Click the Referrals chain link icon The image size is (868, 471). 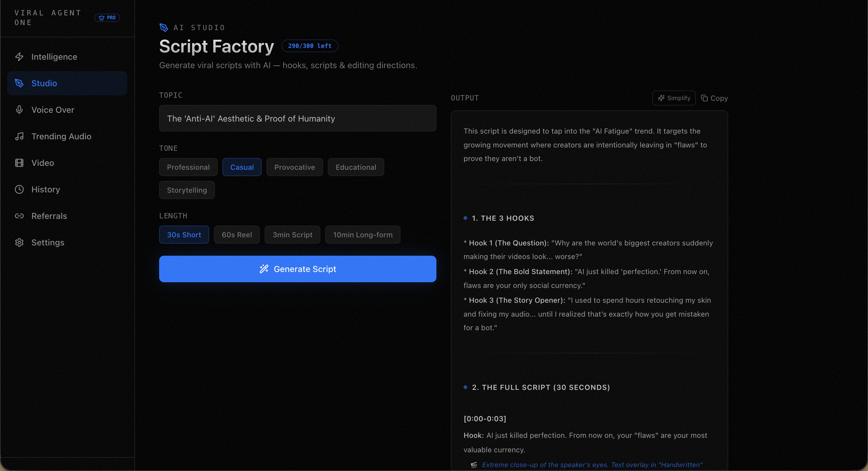click(19, 216)
